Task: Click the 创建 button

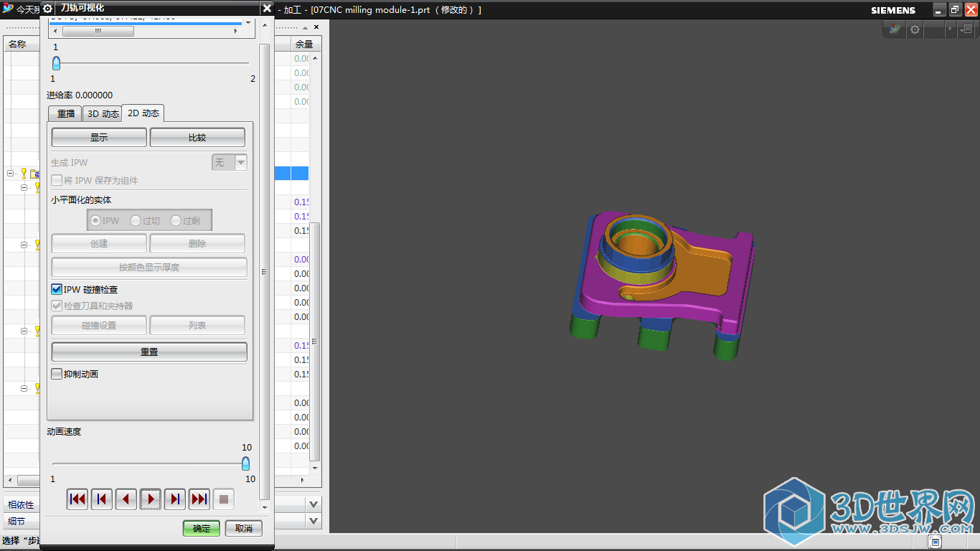Action: (99, 243)
